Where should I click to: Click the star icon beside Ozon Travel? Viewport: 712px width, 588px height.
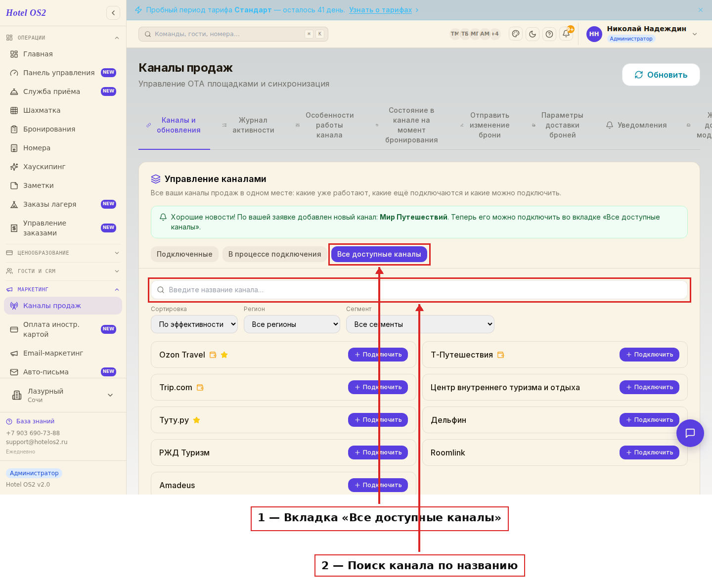click(224, 355)
